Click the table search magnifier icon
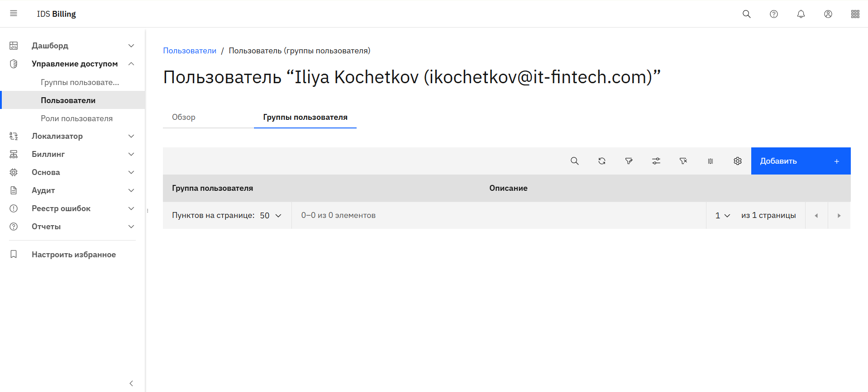 574,161
